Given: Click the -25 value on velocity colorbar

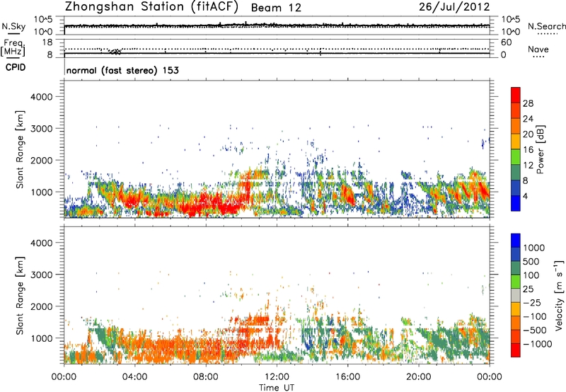Looking at the screenshot, I should tap(533, 302).
